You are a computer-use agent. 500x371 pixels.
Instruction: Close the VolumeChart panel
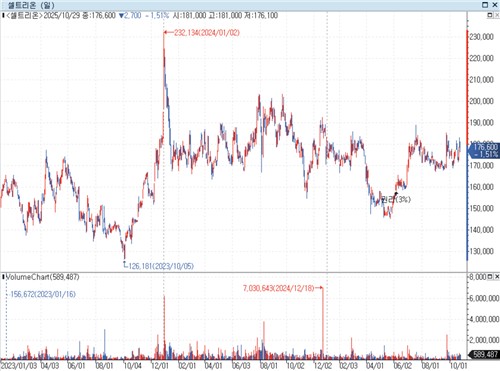click(x=496, y=277)
